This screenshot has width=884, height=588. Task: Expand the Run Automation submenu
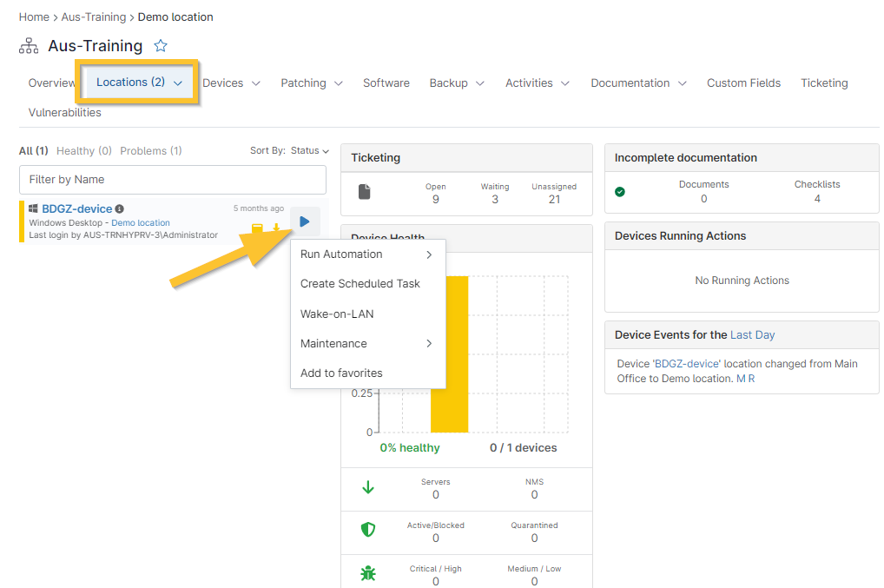click(x=366, y=254)
